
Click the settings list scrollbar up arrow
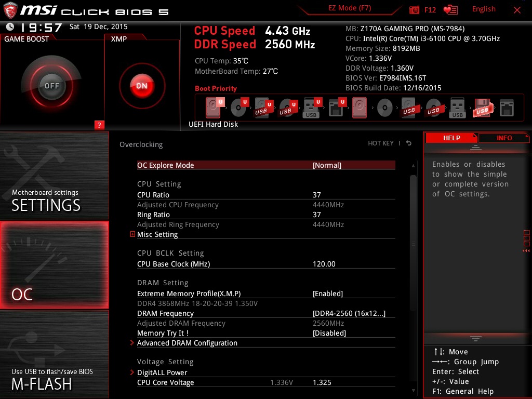click(413, 166)
